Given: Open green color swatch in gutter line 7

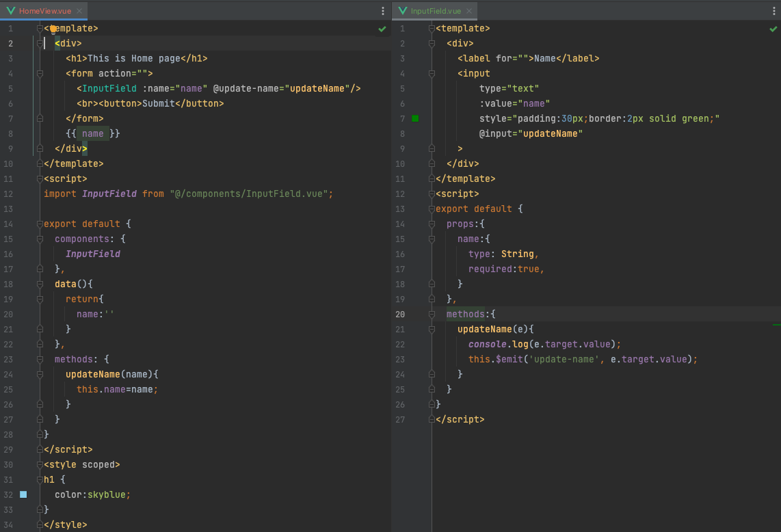Looking at the screenshot, I should pyautogui.click(x=415, y=118).
